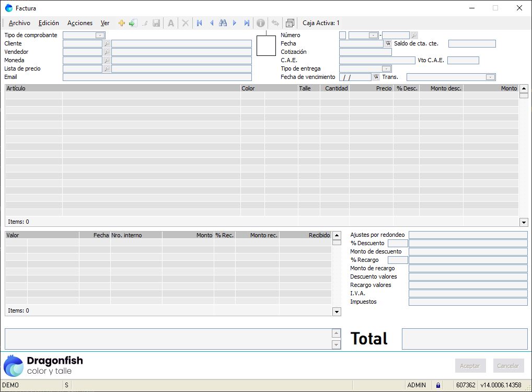Screen dimensions: 532x392
Task: Click the stacked windows icon in toolbar
Action: point(290,23)
